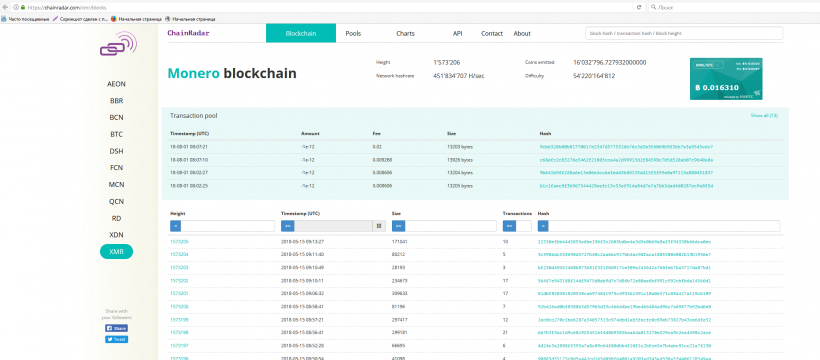Open the Timestamp filter operator button
The width and height of the screenshot is (820, 360).
tap(287, 226)
